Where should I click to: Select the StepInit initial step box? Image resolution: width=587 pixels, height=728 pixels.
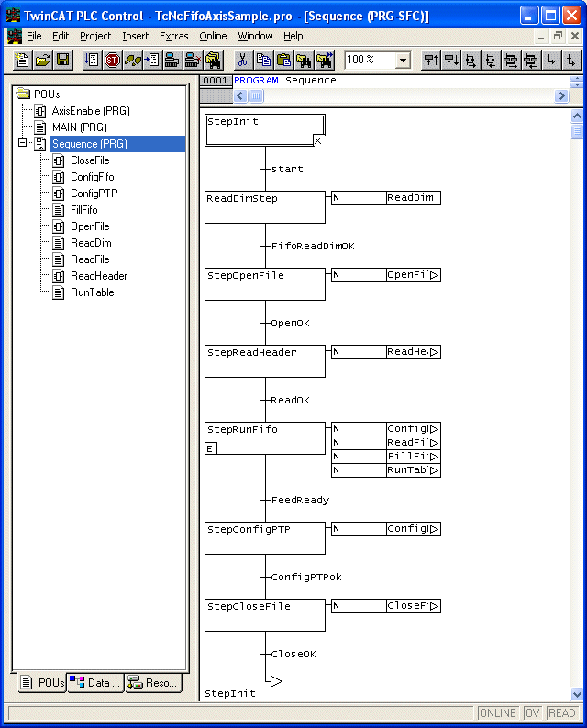[265, 130]
